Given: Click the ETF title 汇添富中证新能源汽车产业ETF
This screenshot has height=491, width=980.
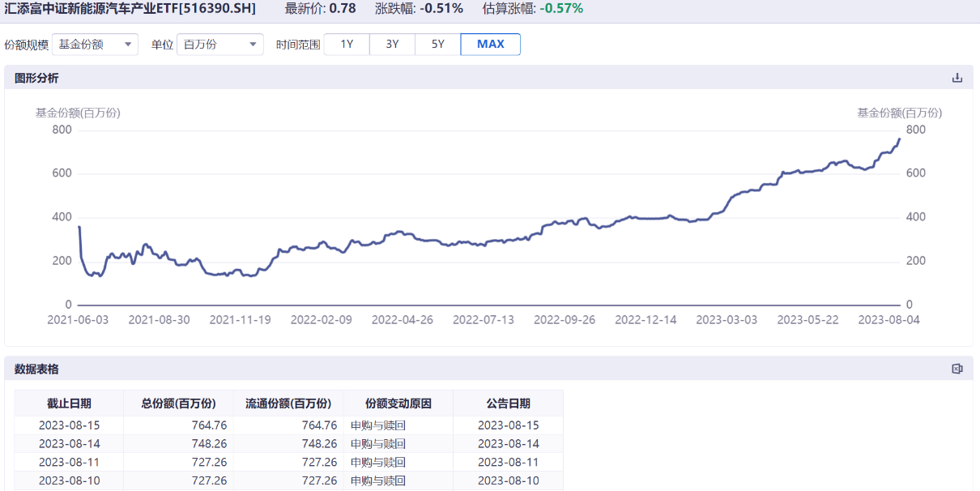Looking at the screenshot, I should click(x=130, y=9).
